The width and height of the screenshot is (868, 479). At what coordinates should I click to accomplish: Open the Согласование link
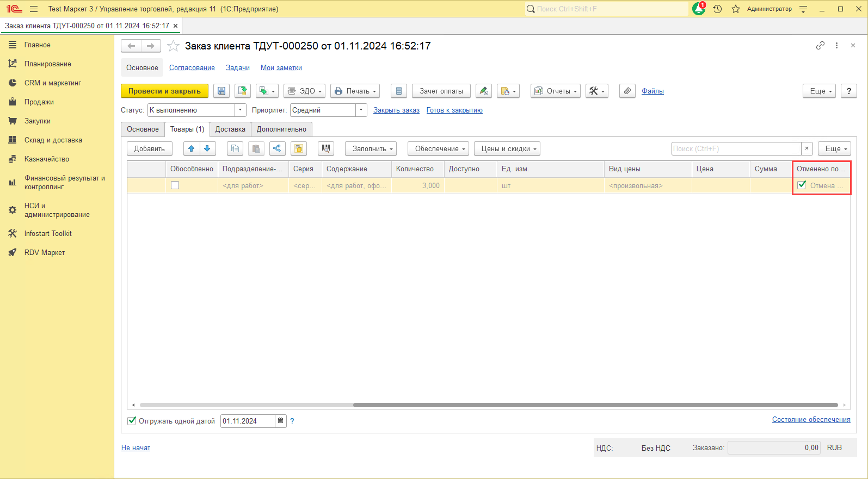click(192, 68)
